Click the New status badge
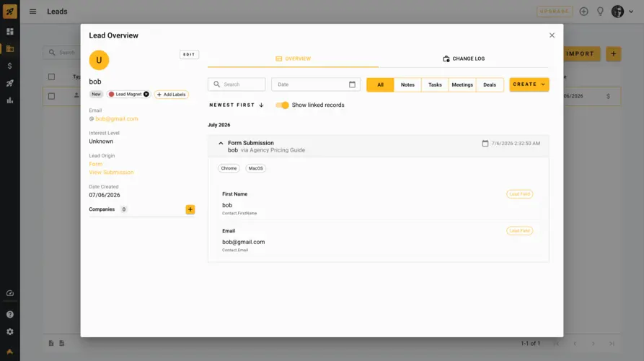The width and height of the screenshot is (644, 361). pos(96,94)
